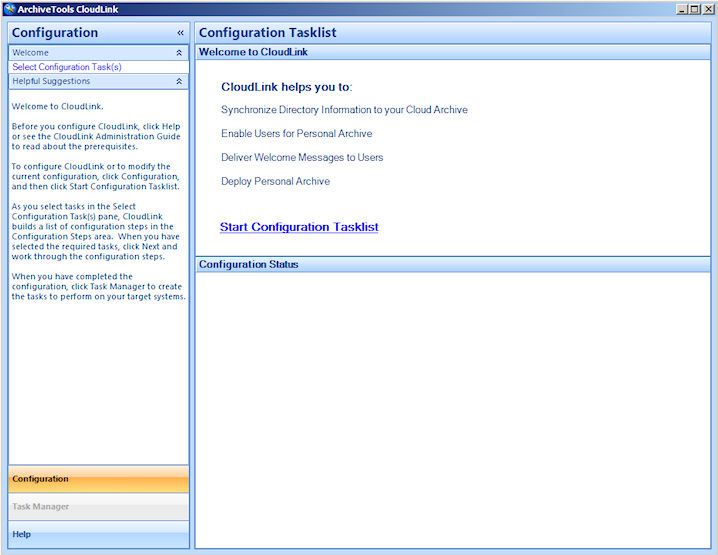Click the 'Welcome to CloudLink.' suggestion text
Viewport: 718px width, 555px height.
click(58, 106)
